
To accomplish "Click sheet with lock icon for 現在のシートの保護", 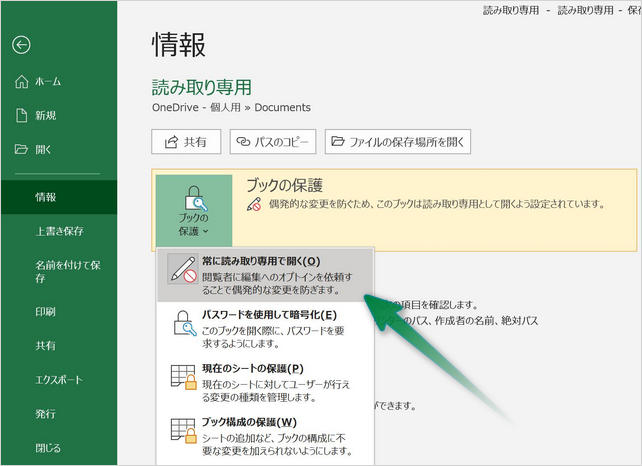I will (183, 377).
